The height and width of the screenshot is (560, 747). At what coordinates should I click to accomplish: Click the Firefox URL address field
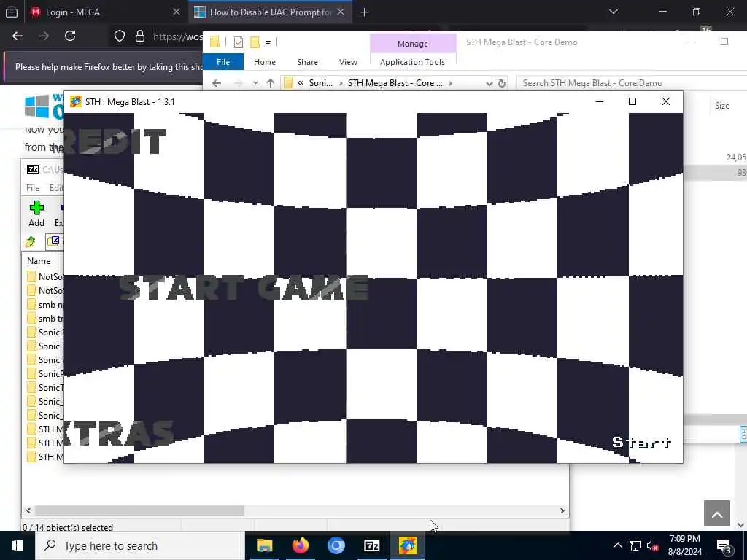point(177,36)
